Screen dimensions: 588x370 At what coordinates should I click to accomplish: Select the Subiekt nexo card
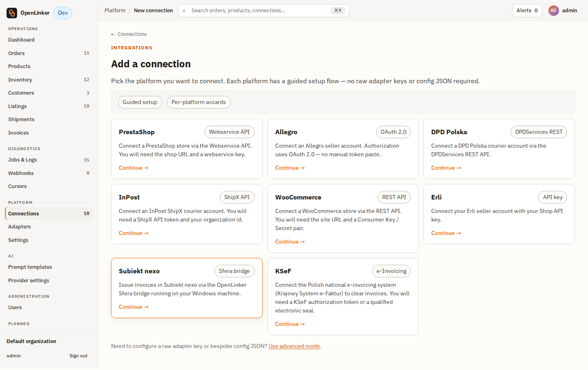pos(187,288)
